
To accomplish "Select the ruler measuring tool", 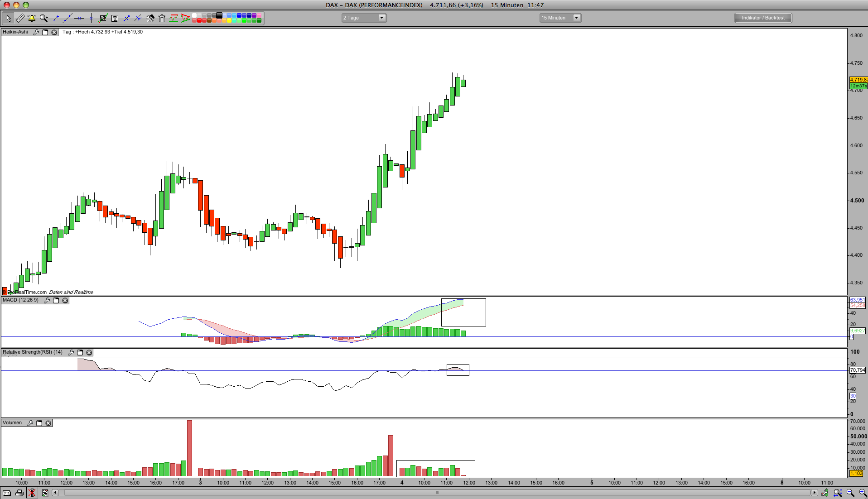I will pyautogui.click(x=20, y=18).
